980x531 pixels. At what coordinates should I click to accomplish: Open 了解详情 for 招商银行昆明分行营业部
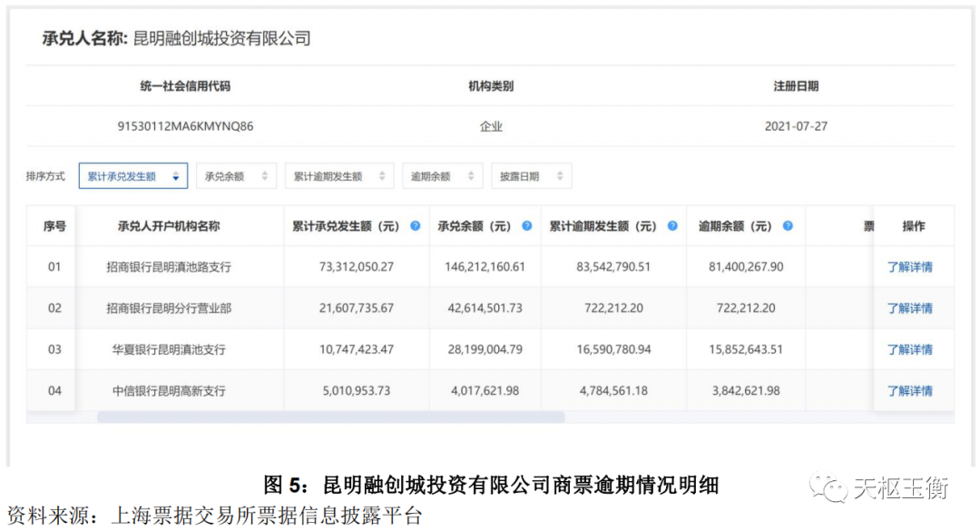(909, 309)
